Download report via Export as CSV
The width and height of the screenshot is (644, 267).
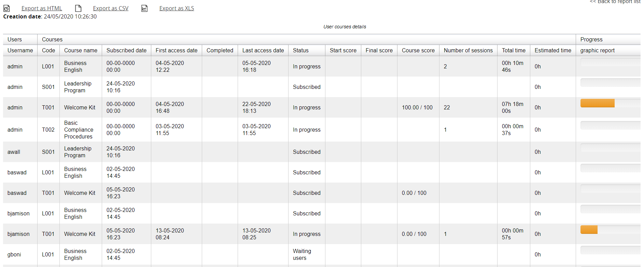click(111, 9)
